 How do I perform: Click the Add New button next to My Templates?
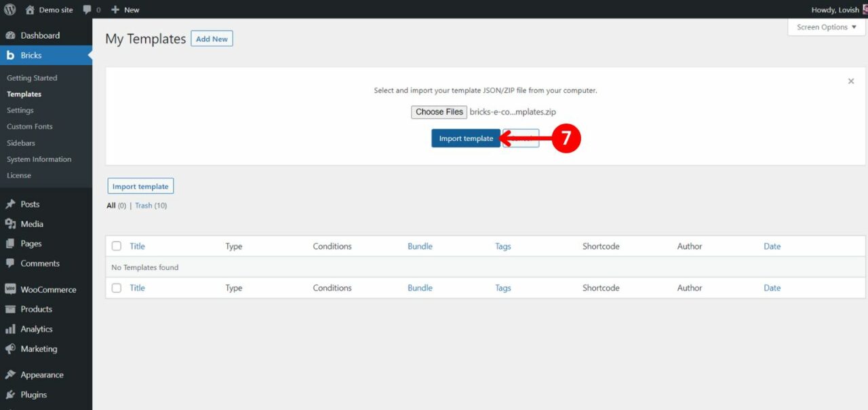(x=212, y=39)
